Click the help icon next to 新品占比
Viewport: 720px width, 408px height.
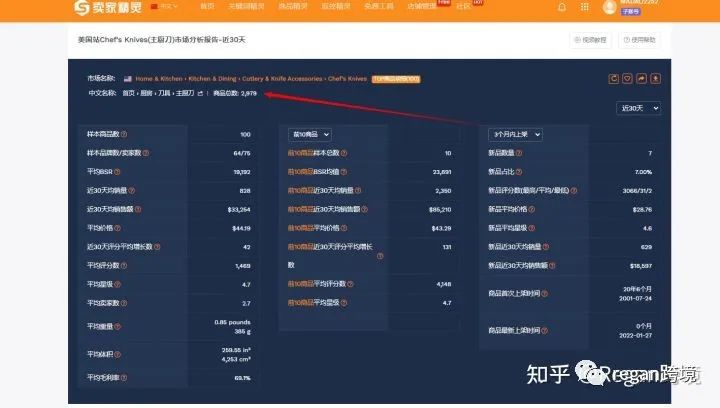[519, 172]
